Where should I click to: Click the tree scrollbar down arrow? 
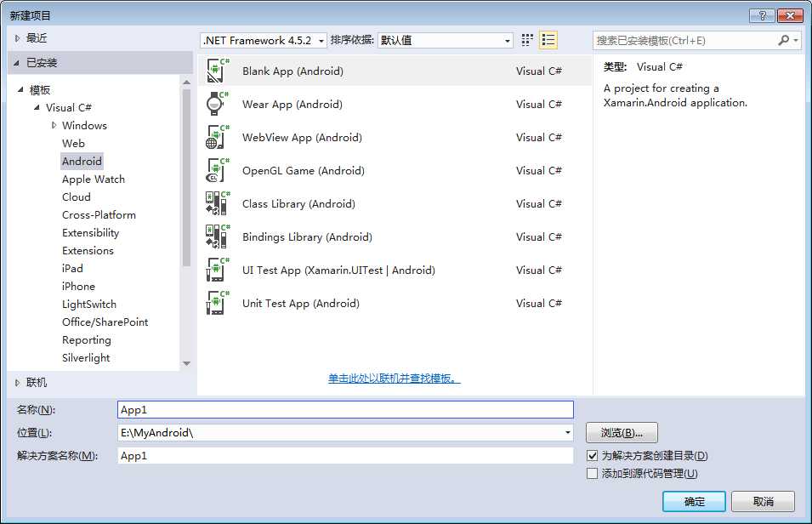187,364
